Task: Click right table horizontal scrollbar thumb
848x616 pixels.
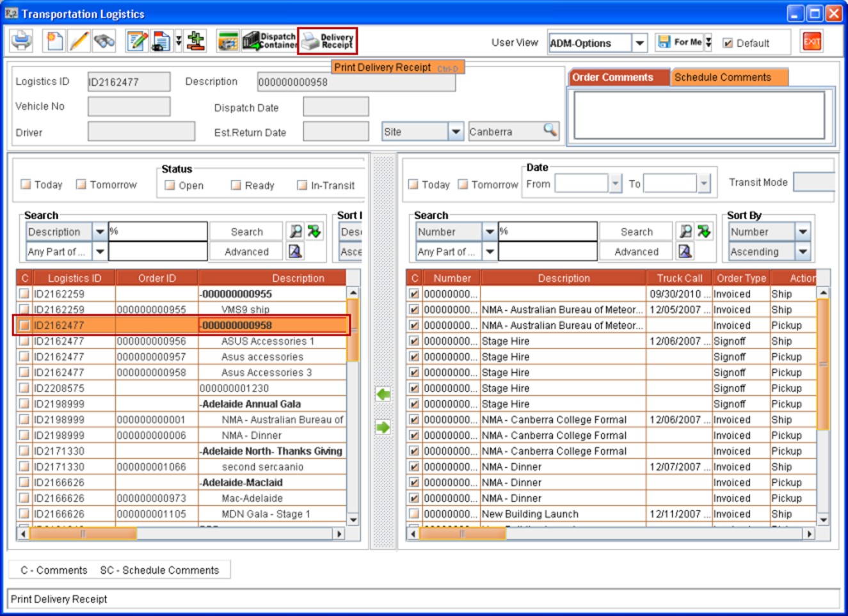Action: point(462,533)
